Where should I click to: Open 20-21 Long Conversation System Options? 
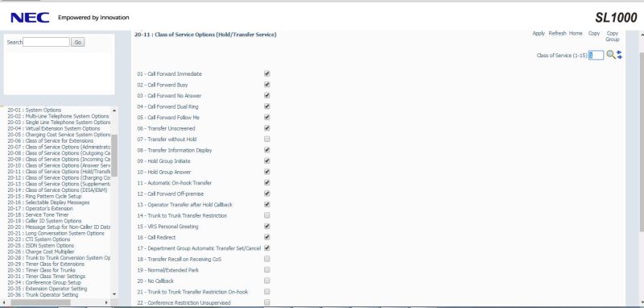pos(56,233)
